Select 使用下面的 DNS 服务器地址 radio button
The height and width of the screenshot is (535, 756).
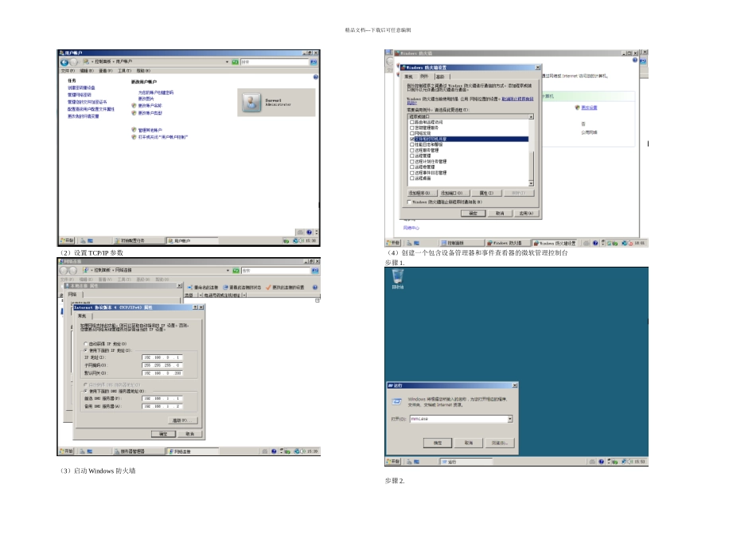[86, 391]
